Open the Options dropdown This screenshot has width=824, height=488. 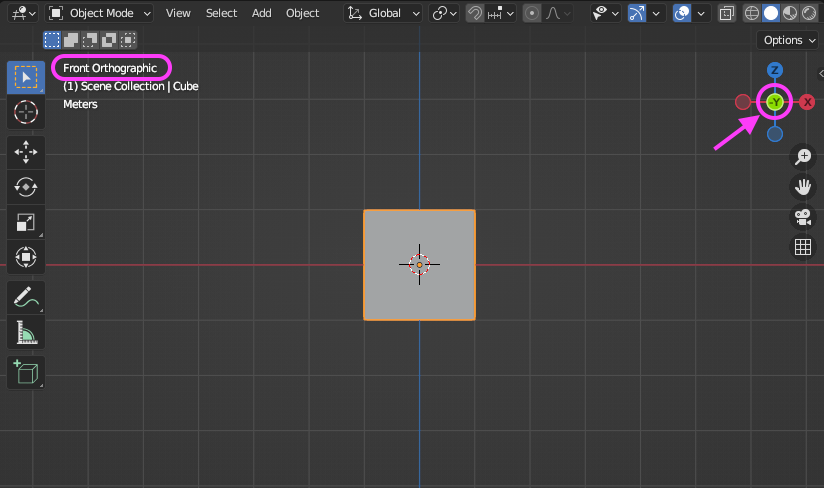tap(789, 40)
